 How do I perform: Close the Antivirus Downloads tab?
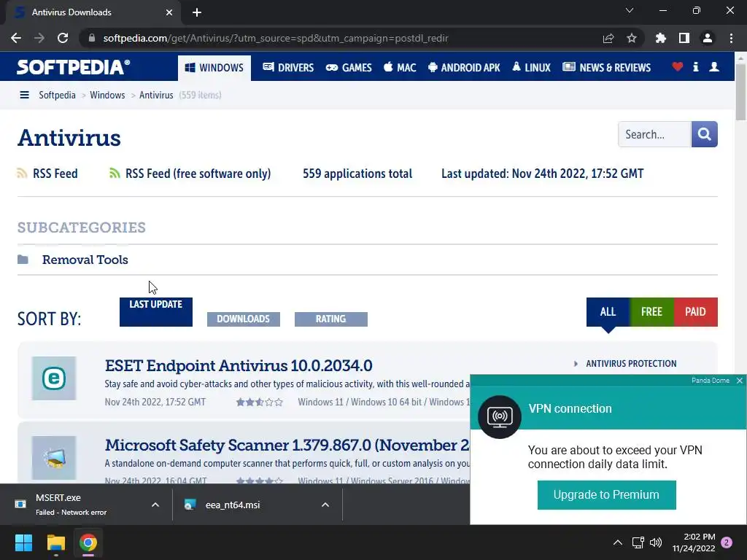coord(169,12)
